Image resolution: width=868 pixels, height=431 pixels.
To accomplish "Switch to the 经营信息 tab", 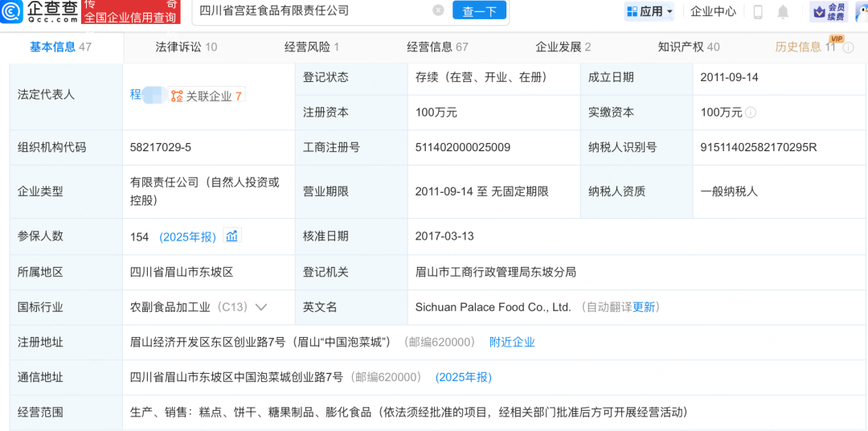I will (x=437, y=47).
